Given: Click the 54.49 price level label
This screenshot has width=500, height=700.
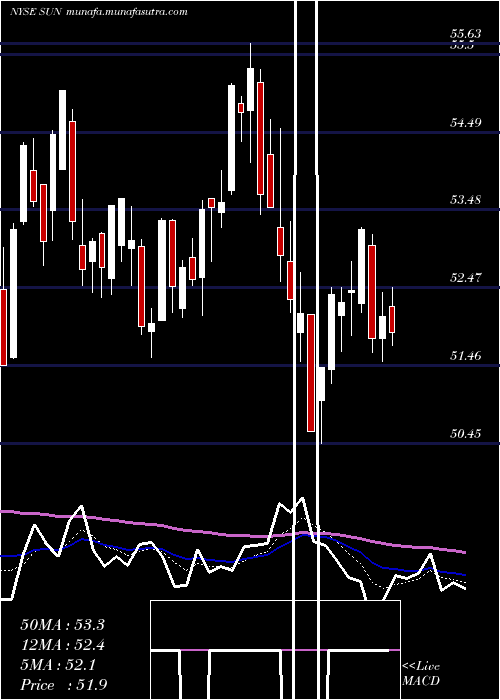Looking at the screenshot, I should (466, 122).
